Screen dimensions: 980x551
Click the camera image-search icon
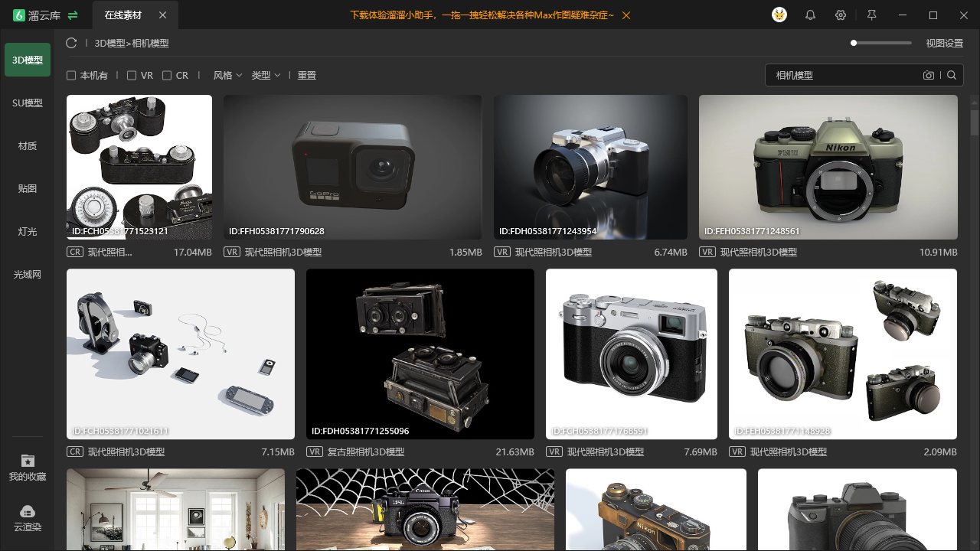(929, 75)
